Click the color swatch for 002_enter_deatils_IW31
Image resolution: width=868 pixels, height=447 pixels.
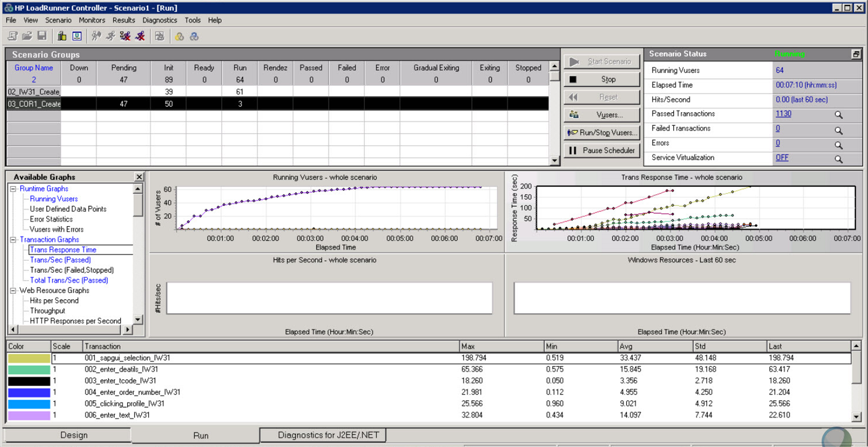(x=29, y=370)
